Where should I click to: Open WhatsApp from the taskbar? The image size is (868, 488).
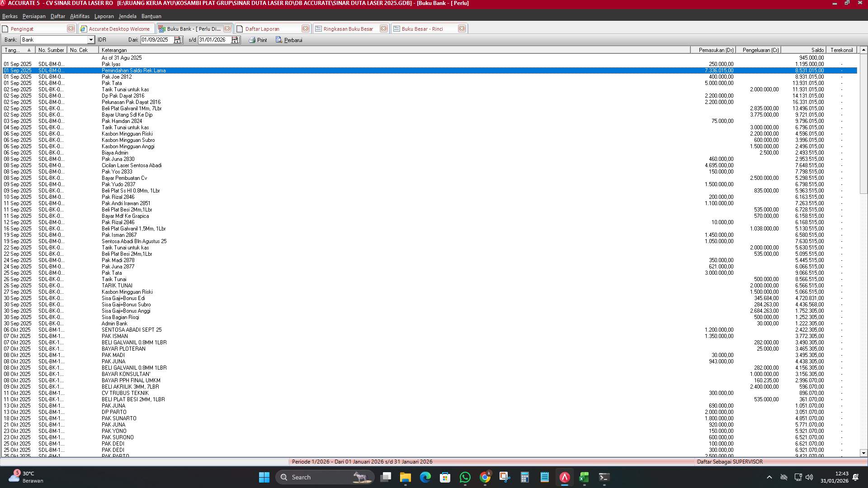[465, 477]
